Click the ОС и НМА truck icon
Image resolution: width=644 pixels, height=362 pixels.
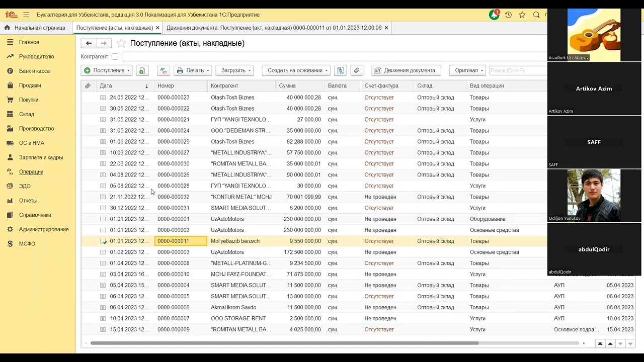[10, 143]
